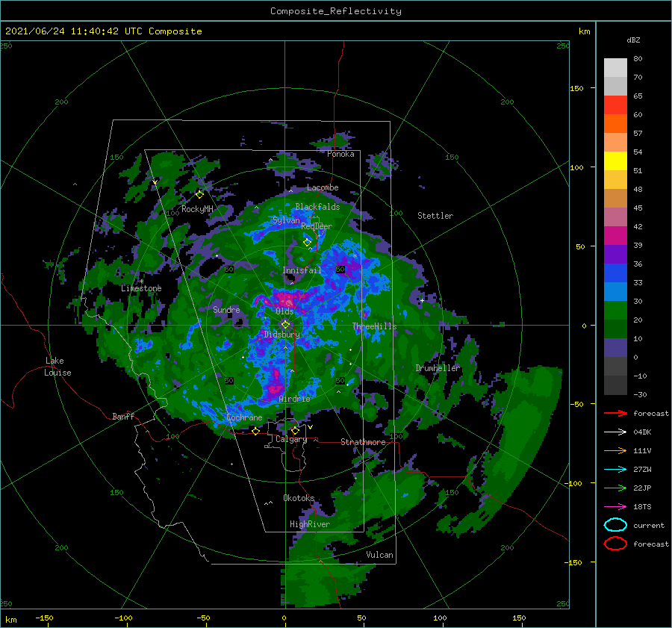Click the RedDeer city label

(x=317, y=226)
